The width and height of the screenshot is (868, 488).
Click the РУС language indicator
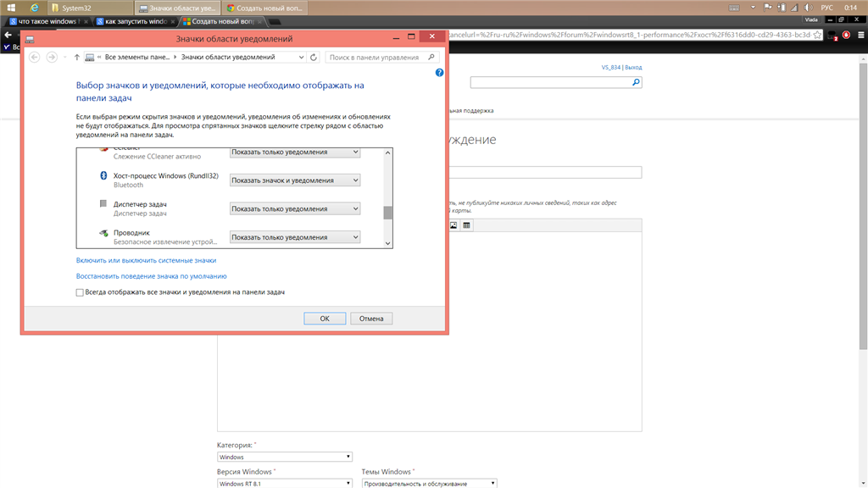click(x=826, y=8)
